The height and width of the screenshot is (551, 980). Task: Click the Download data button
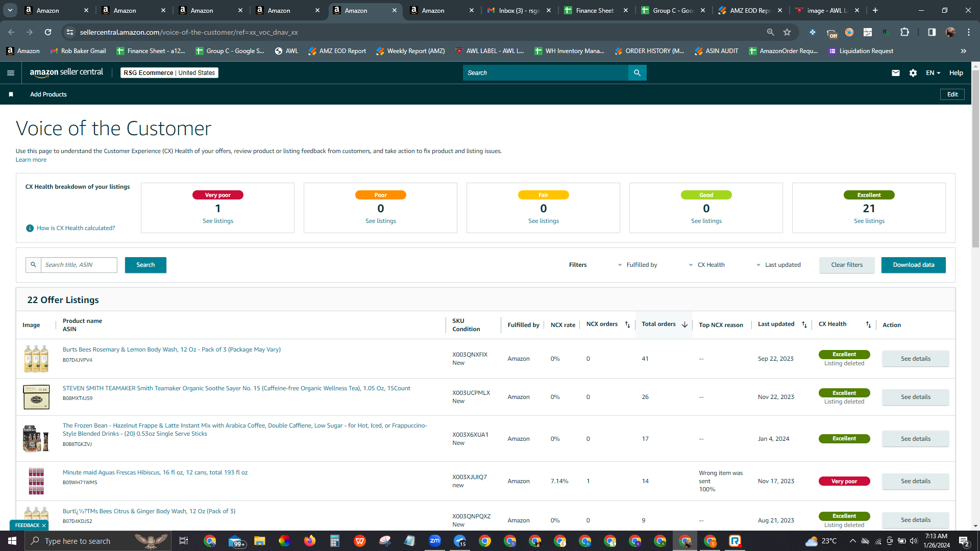(914, 265)
